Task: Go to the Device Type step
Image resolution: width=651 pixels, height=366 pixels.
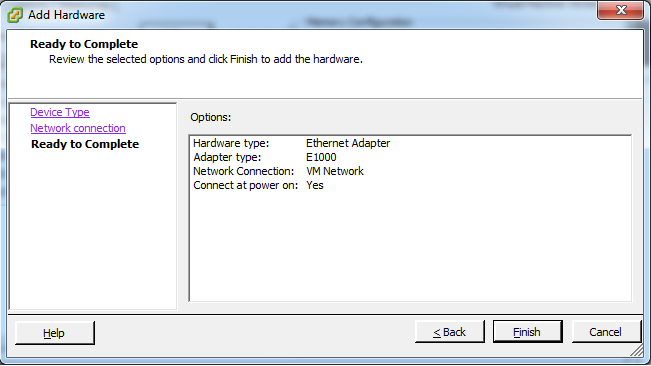Action: point(60,112)
